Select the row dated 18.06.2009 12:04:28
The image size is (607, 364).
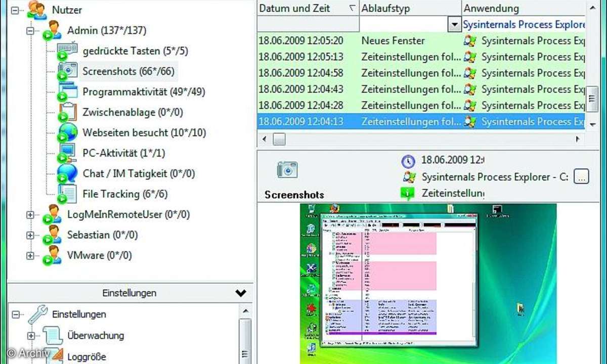click(x=421, y=106)
